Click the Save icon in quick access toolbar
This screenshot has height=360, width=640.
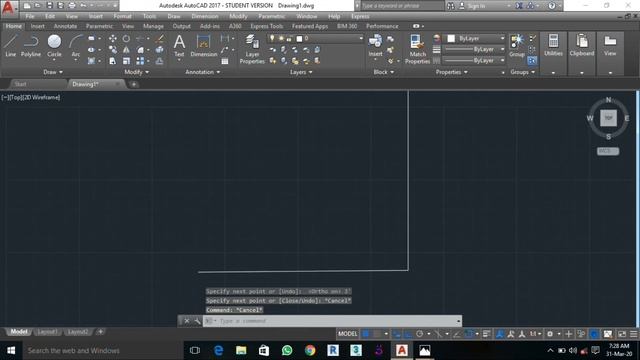click(49, 6)
